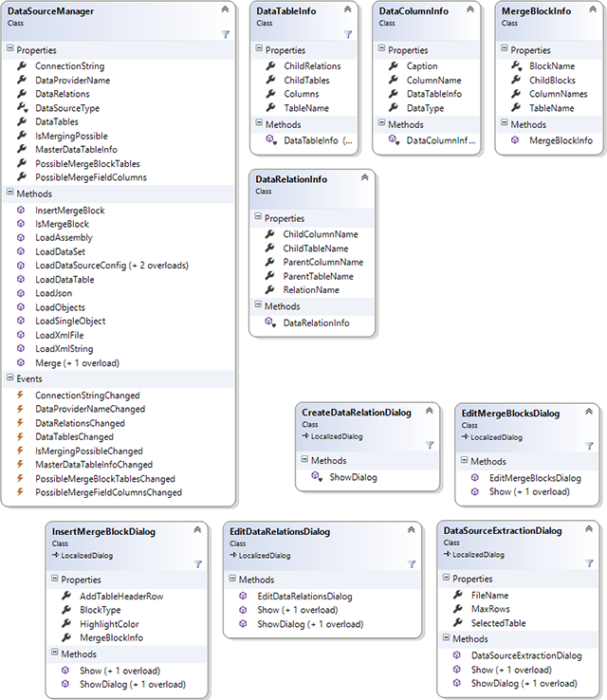This screenshot has height=700, width=607.
Task: Collapse Methods section of DataSourceManager
Action: (9, 192)
